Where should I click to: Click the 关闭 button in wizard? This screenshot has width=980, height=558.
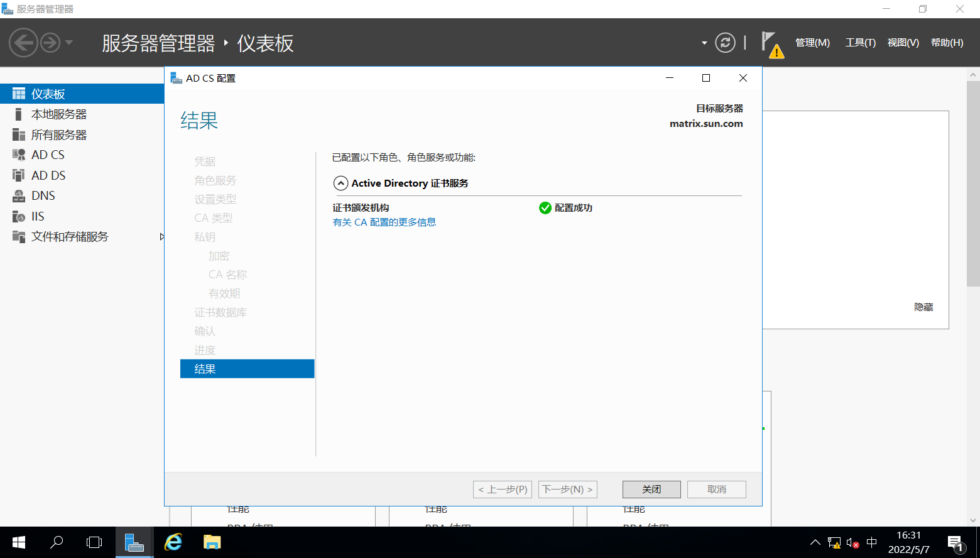coord(651,490)
